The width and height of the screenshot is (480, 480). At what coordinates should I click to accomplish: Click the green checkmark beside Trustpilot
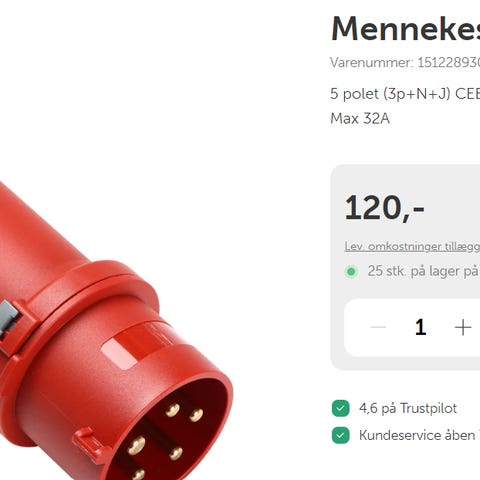340,408
